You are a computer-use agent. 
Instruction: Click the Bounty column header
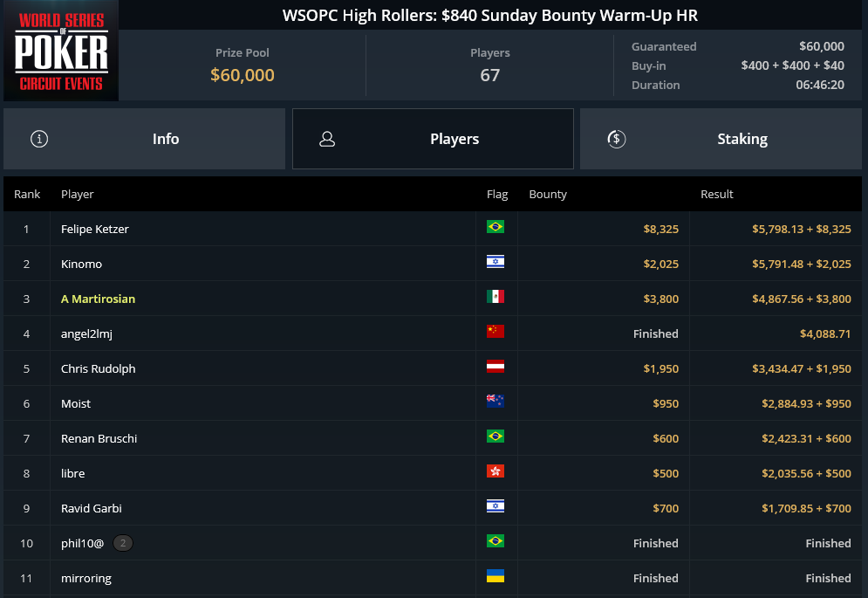pyautogui.click(x=548, y=194)
